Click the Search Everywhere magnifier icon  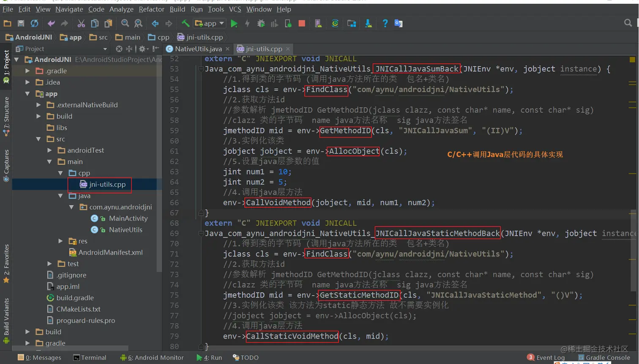(628, 23)
